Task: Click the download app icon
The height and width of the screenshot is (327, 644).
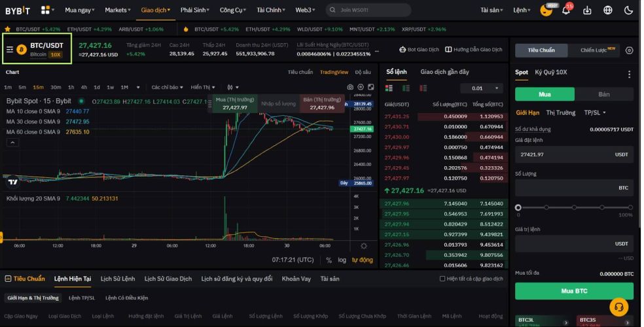Action: pos(587,10)
